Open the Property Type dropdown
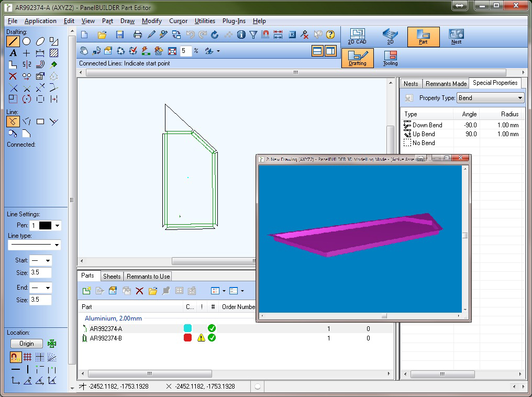Viewport: 532px width, 397px height. [x=490, y=98]
